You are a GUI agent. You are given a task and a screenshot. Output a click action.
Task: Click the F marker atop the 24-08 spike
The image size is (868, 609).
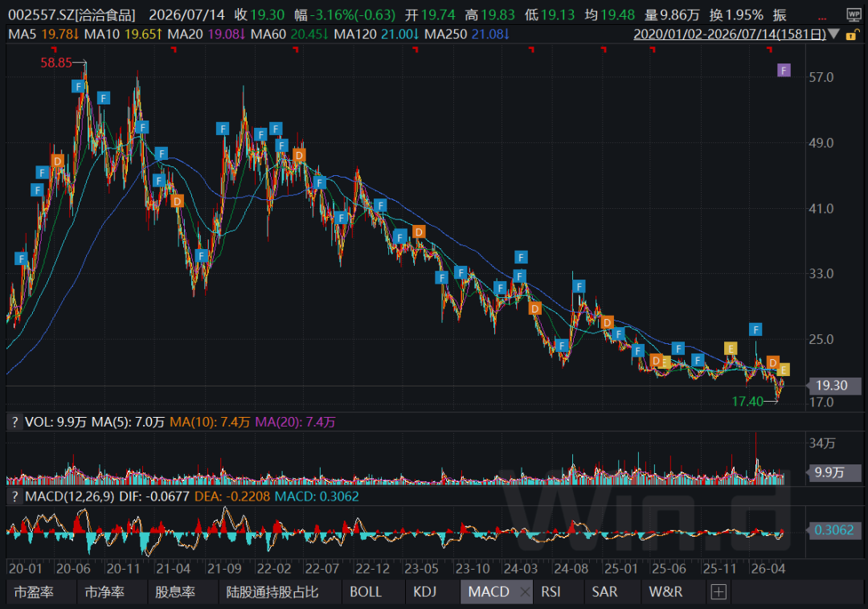(x=579, y=287)
